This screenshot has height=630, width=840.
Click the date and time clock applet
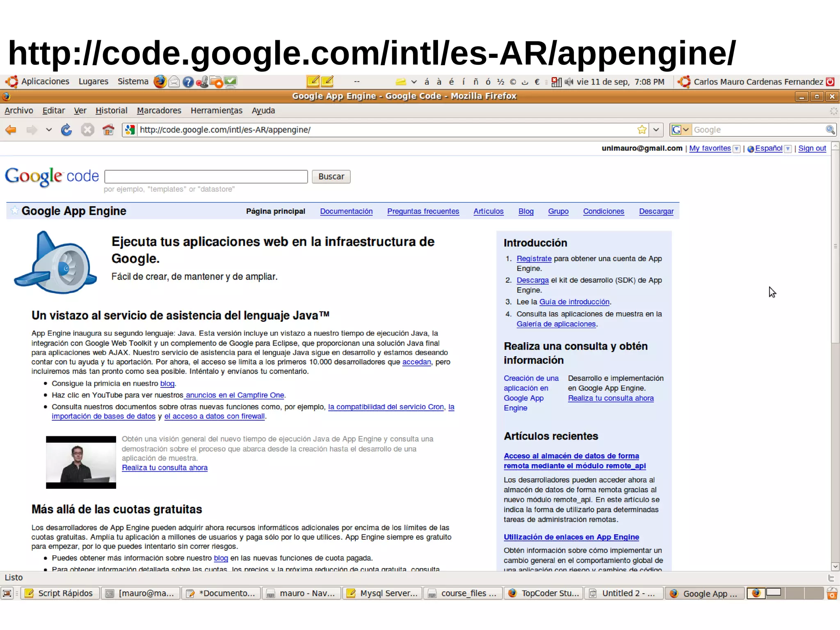(x=620, y=82)
